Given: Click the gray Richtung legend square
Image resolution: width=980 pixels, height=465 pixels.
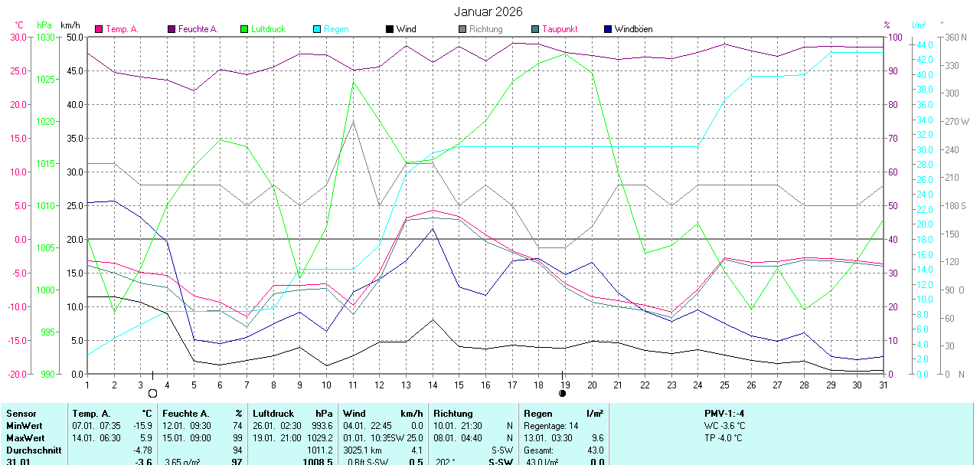Looking at the screenshot, I should [x=462, y=29].
